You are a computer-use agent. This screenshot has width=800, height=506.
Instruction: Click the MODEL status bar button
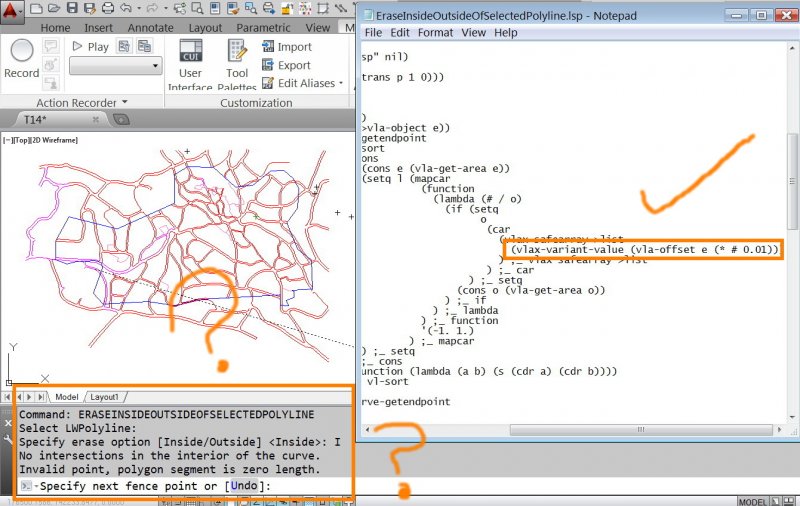[x=752, y=502]
